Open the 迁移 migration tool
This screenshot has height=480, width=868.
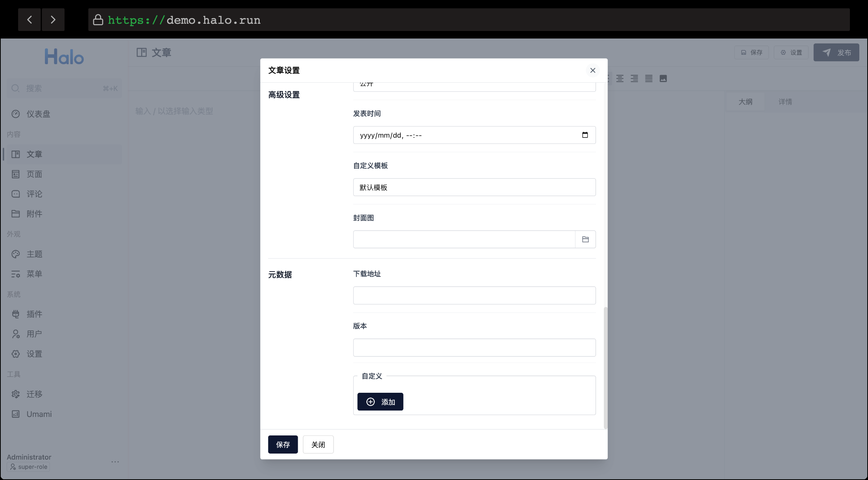point(34,394)
